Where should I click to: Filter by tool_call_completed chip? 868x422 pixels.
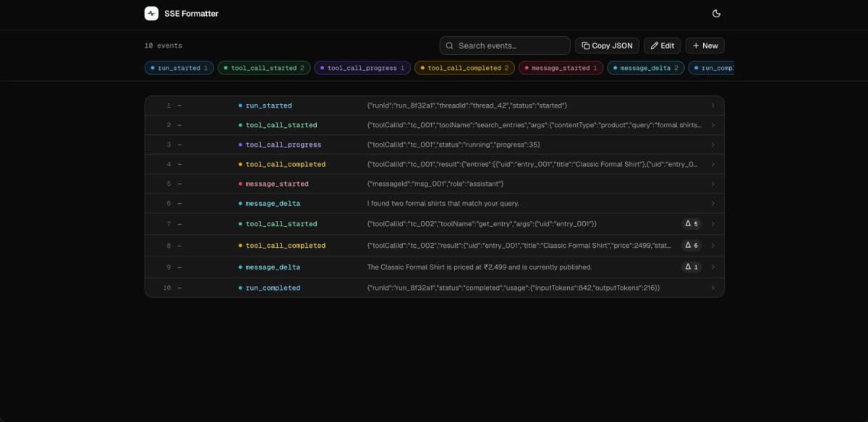tap(464, 68)
